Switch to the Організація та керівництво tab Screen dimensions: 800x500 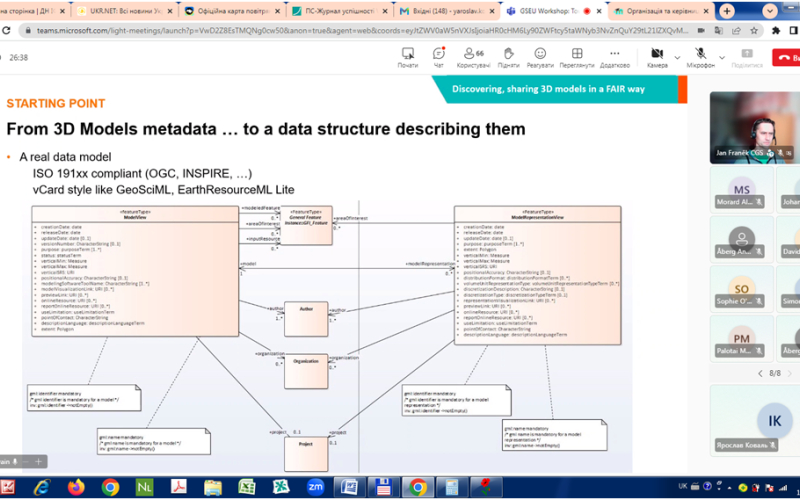pyautogui.click(x=661, y=11)
